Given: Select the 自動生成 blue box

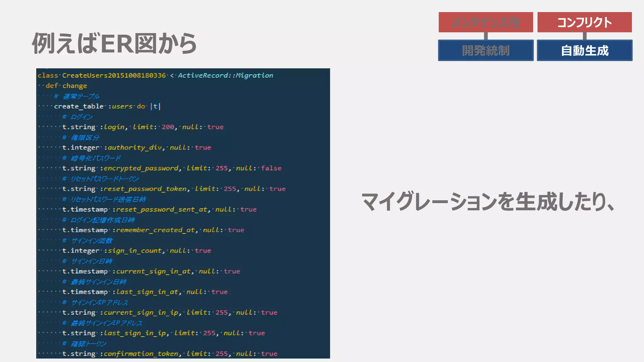Looking at the screenshot, I should [584, 51].
